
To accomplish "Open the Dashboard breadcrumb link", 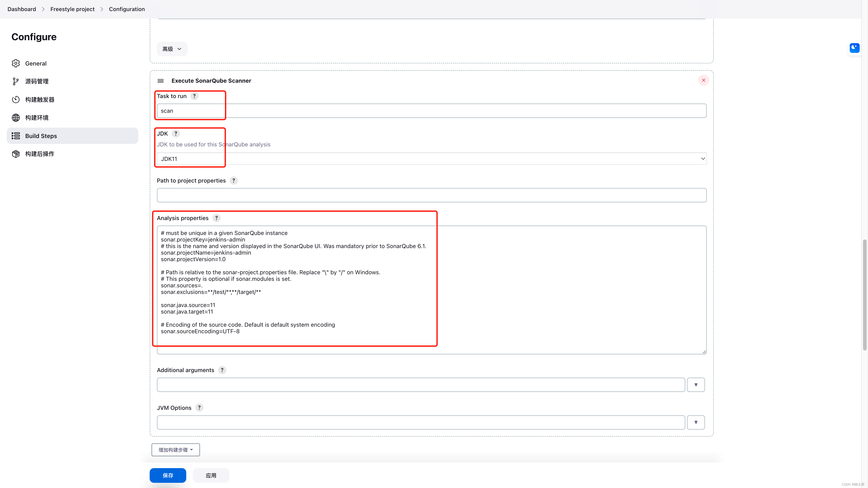I will [21, 9].
